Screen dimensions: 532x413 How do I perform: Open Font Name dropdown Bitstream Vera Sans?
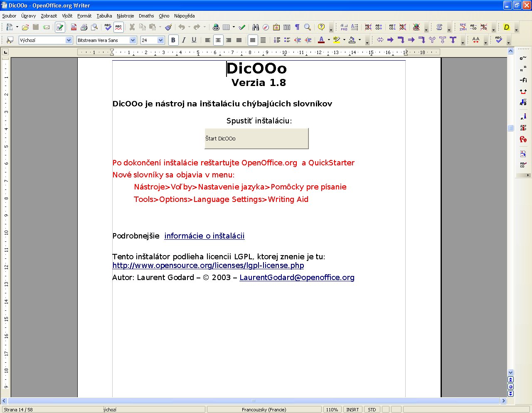[x=133, y=40]
